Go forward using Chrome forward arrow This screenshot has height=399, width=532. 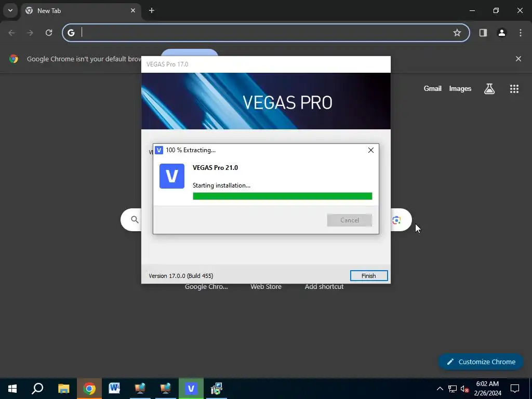[30, 33]
